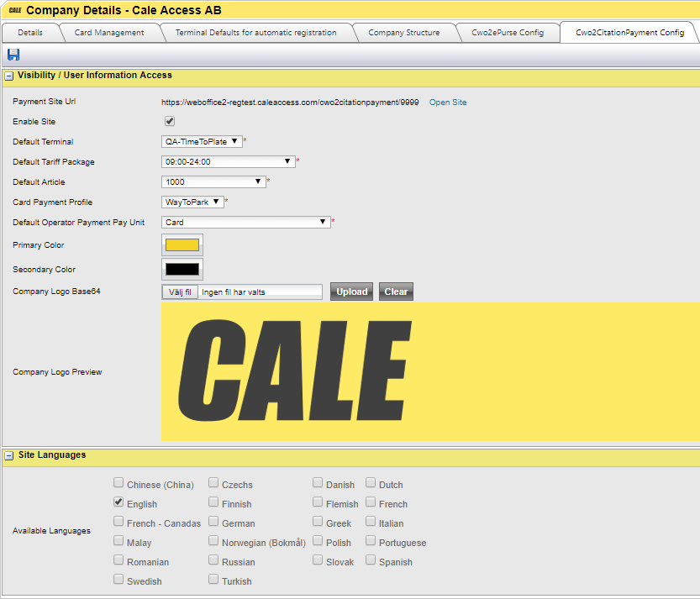Click the CALE company logo preview
This screenshot has height=599, width=700.
pos(430,372)
